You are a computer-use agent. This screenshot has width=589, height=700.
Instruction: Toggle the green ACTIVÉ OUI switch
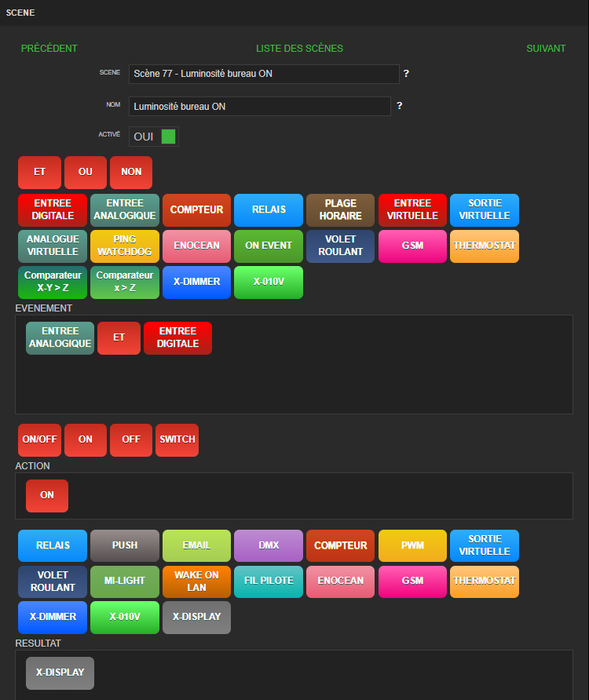point(168,137)
